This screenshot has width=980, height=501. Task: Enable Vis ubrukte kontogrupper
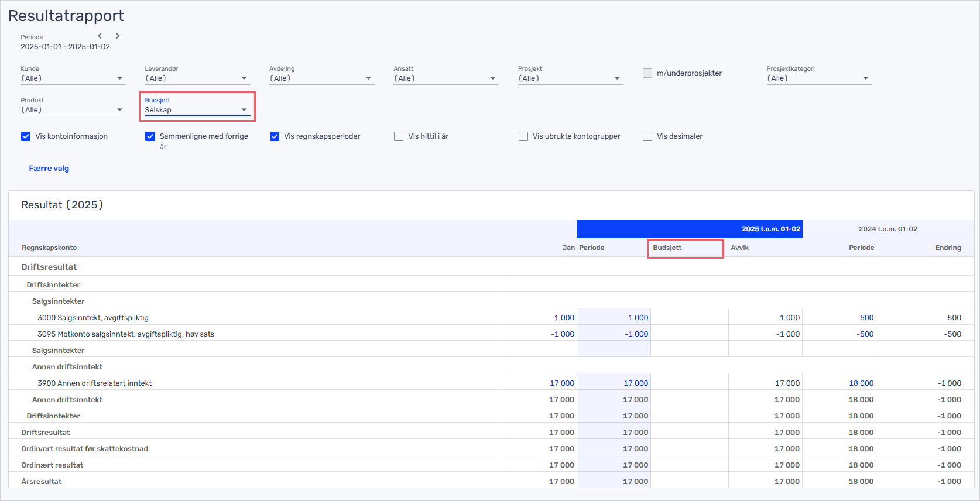point(523,136)
